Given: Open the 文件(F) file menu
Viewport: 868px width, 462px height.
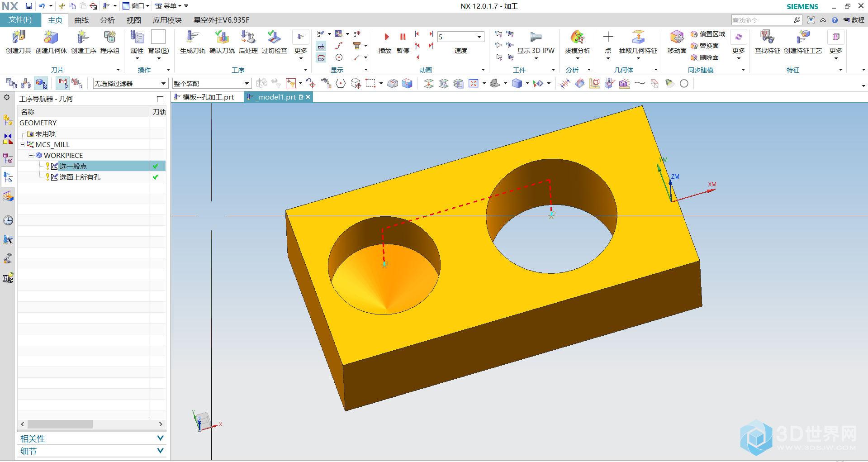Looking at the screenshot, I should tap(20, 20).
